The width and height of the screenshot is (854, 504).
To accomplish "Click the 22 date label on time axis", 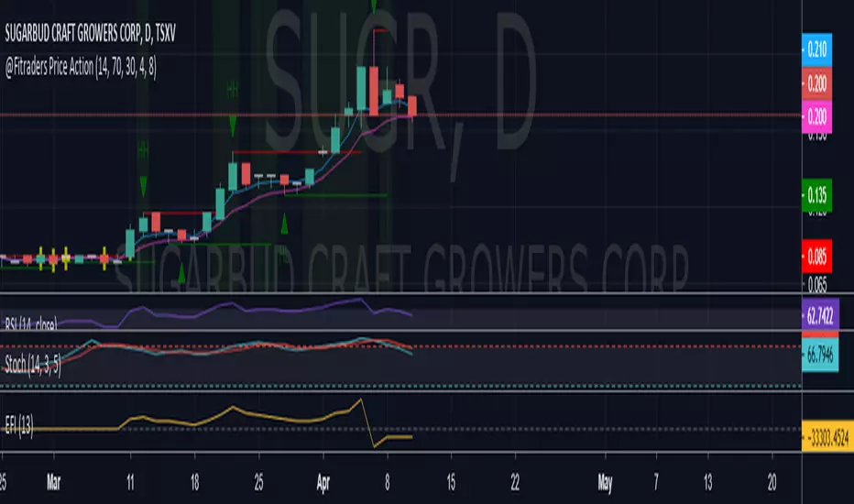I will (515, 482).
